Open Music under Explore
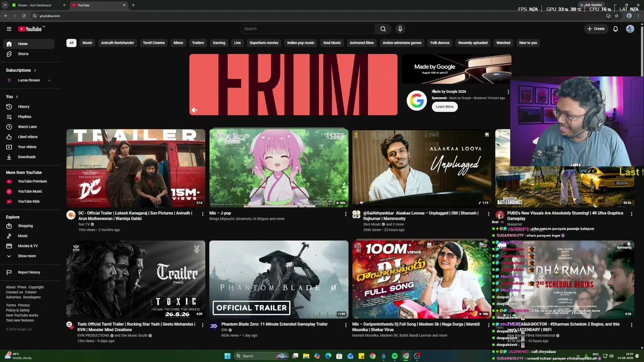Viewport: 644px width, 362px height. (x=28, y=236)
